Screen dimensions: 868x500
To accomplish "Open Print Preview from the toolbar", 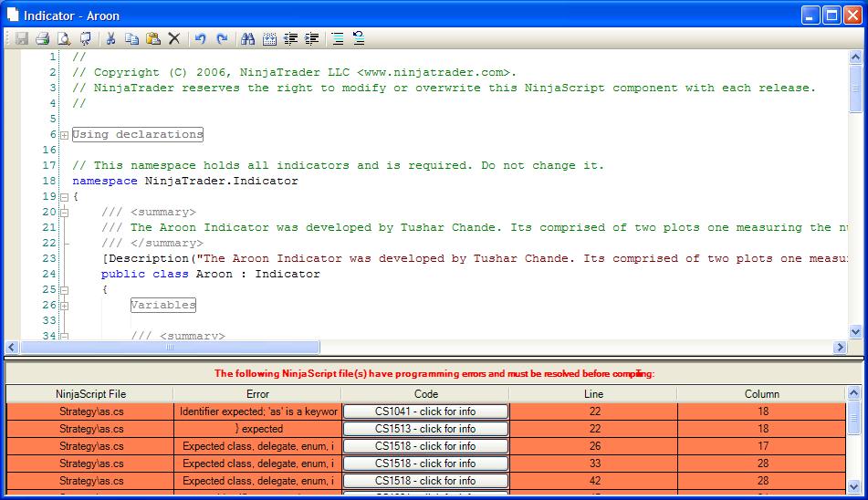I will point(64,38).
